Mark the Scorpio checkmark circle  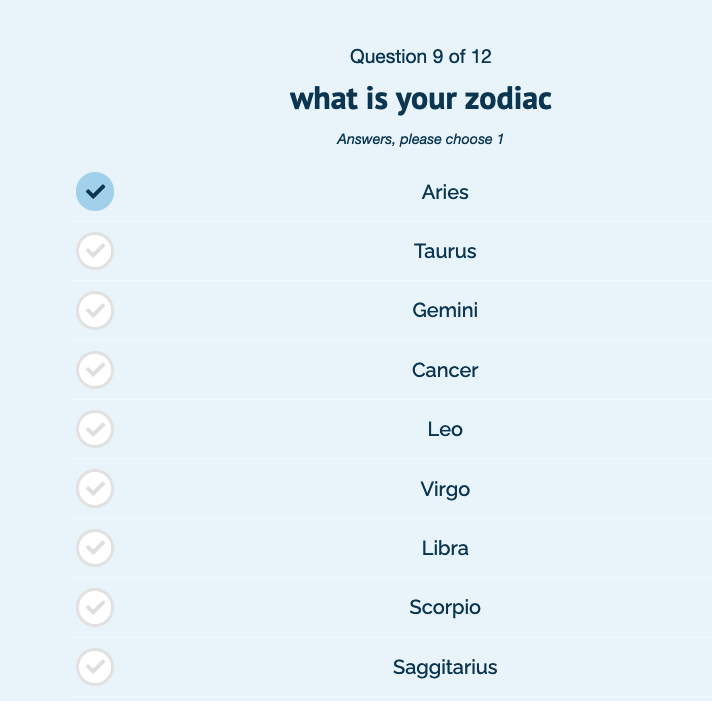[95, 607]
